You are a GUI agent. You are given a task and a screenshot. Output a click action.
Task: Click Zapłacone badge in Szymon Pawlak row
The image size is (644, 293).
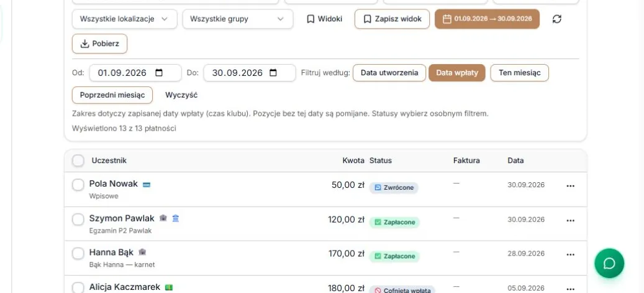pyautogui.click(x=394, y=223)
